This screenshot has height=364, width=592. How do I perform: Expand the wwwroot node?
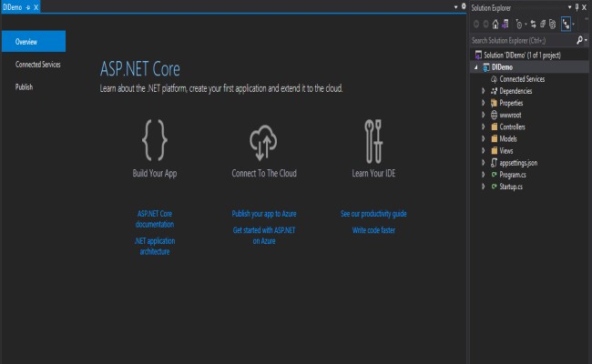484,115
